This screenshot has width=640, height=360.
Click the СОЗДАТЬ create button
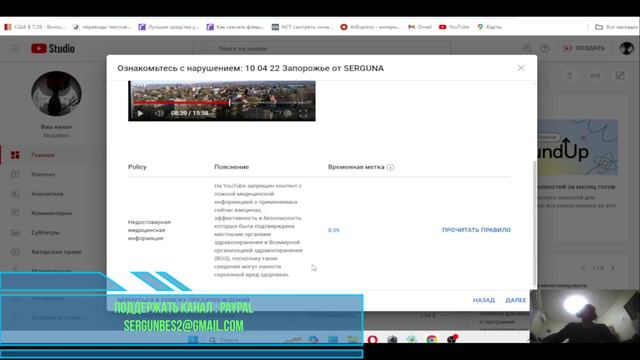[x=584, y=48]
